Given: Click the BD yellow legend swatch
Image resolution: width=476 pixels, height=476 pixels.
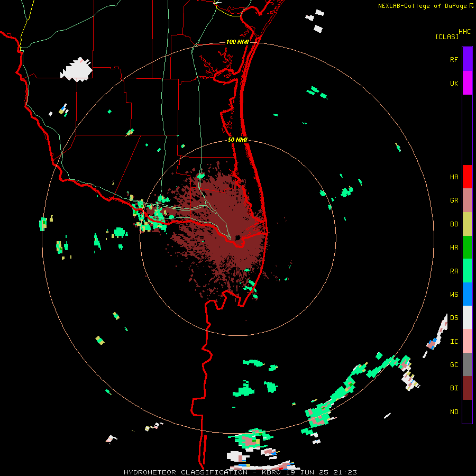Looking at the screenshot, I should pos(467,224).
